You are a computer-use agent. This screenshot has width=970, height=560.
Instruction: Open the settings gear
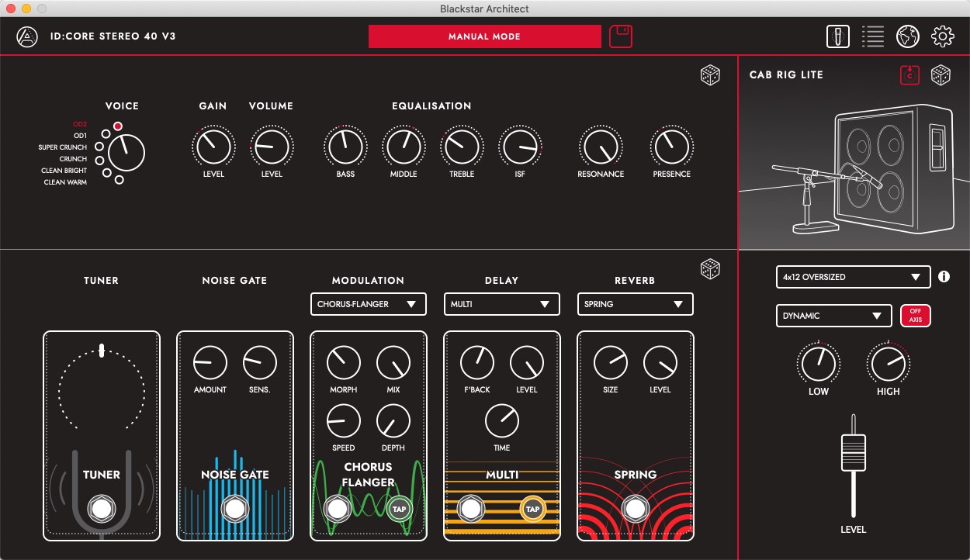943,36
